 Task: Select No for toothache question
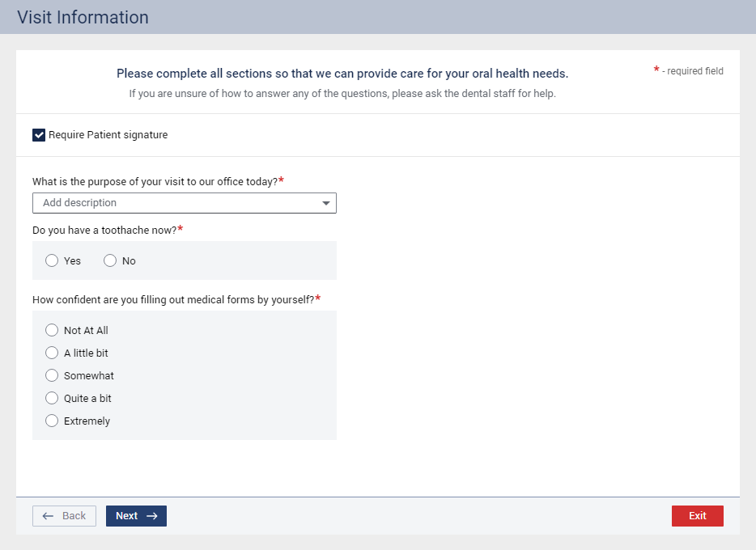(x=110, y=260)
